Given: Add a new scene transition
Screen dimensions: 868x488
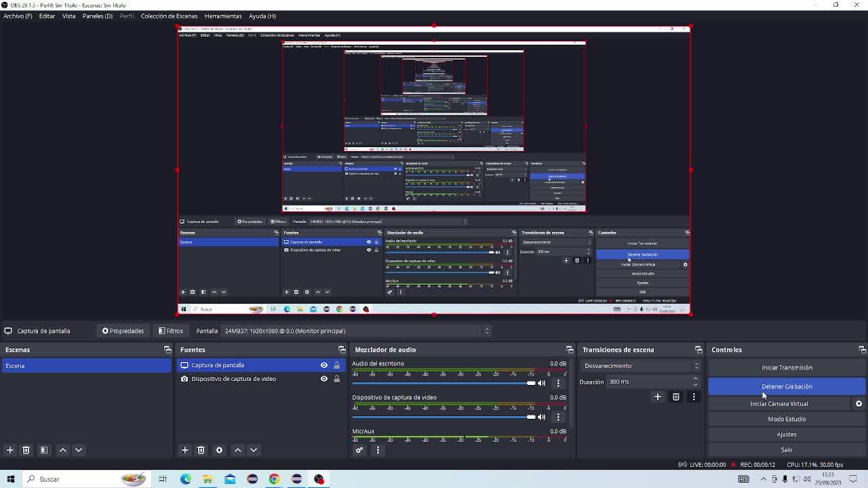Looking at the screenshot, I should point(657,397).
